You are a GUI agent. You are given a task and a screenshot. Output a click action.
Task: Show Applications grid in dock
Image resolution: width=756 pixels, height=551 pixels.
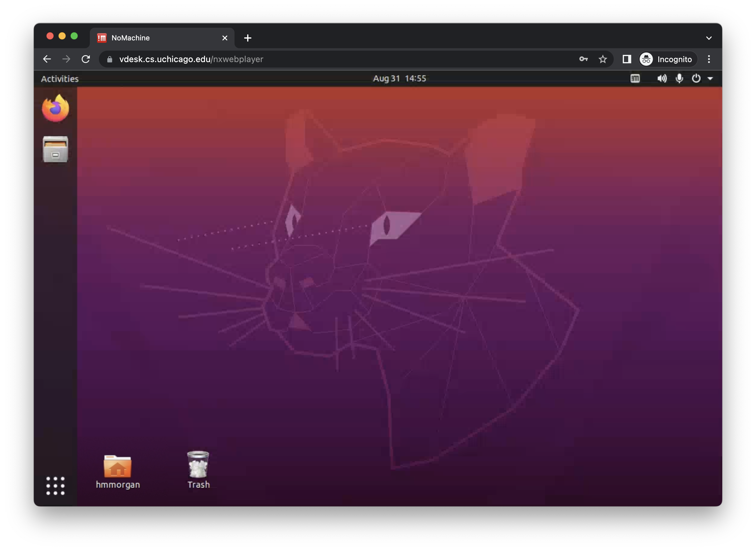pos(55,485)
